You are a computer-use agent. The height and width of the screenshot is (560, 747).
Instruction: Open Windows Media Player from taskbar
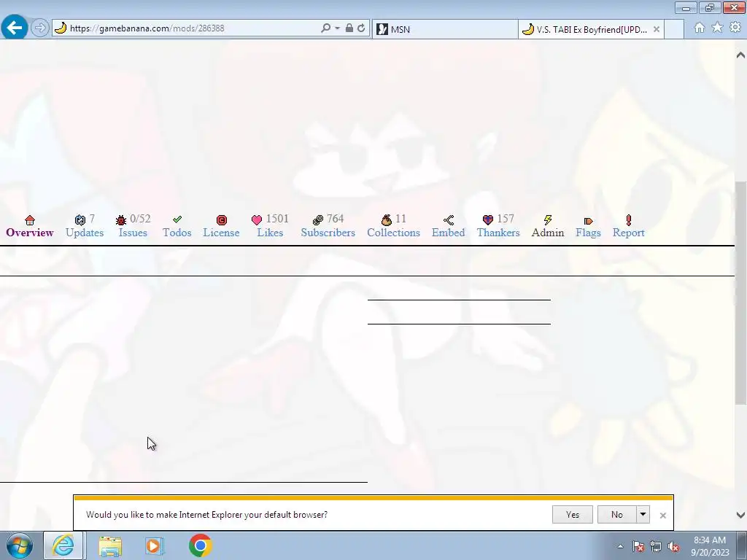point(155,545)
